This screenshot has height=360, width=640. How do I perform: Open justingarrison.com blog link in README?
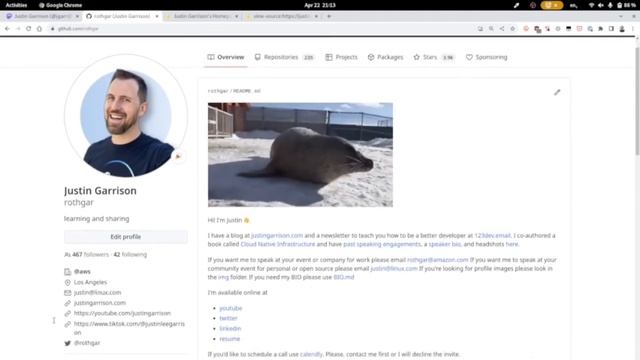pos(277,236)
